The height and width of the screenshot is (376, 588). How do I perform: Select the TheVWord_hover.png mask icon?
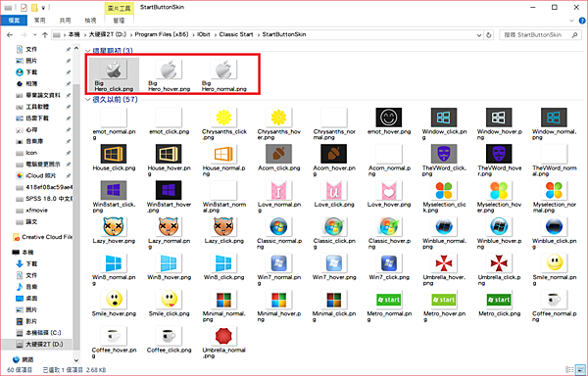pyautogui.click(x=499, y=154)
